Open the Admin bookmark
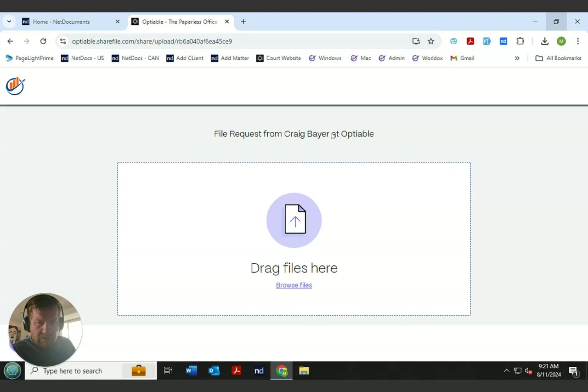 392,58
